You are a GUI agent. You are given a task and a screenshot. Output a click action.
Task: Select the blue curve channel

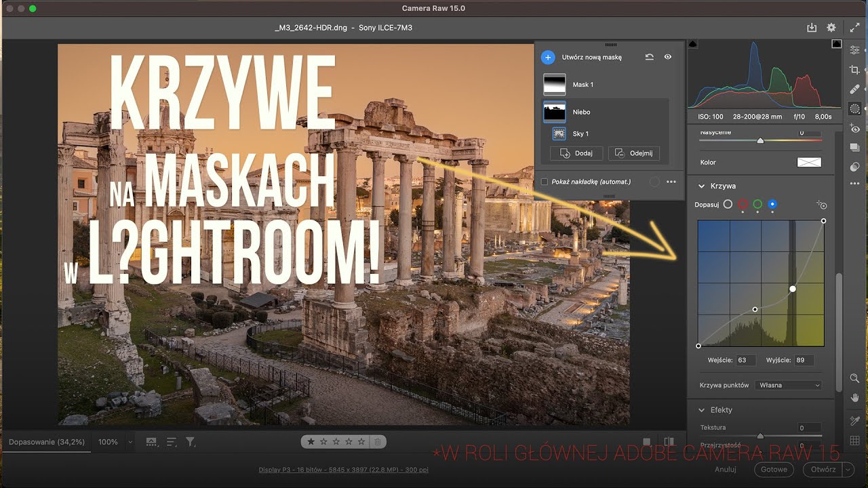[772, 204]
